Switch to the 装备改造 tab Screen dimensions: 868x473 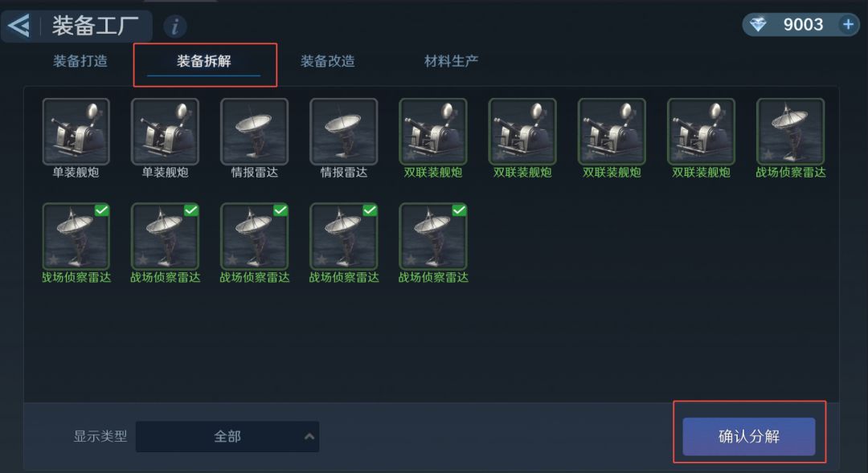tap(328, 61)
